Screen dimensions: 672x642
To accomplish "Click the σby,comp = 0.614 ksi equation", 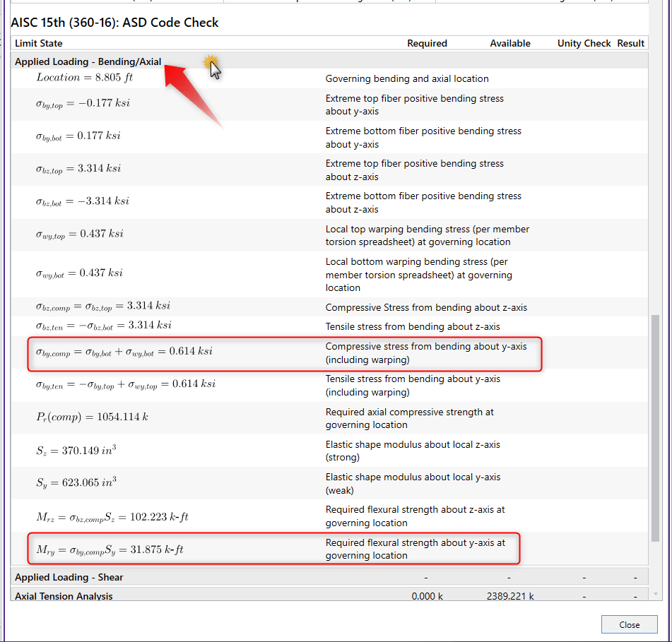I will tap(124, 351).
